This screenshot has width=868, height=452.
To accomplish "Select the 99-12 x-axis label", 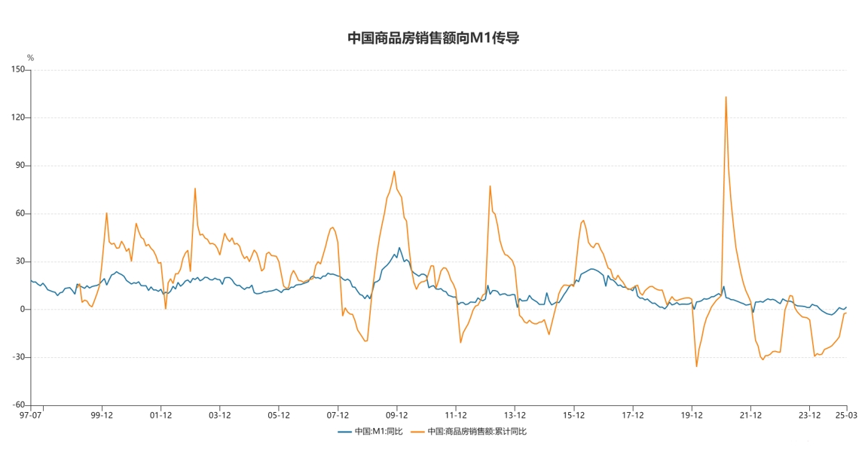I will (102, 414).
